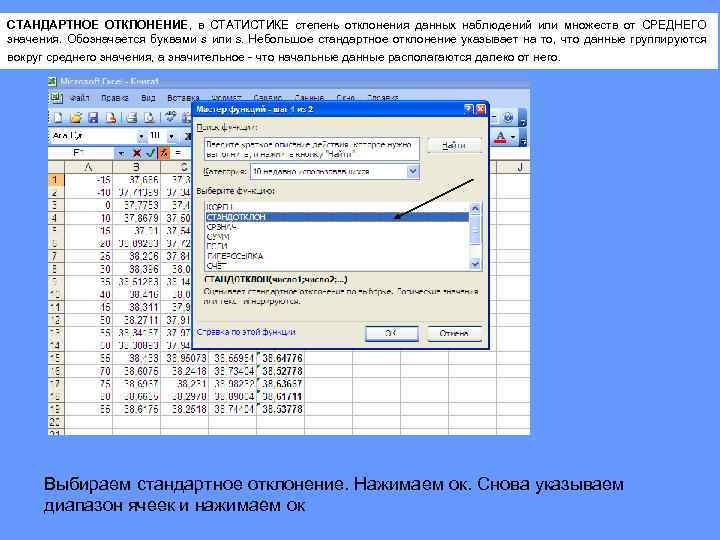This screenshot has height=540, width=720.
Task: Click cell containing 38.64776
Action: pos(281,358)
